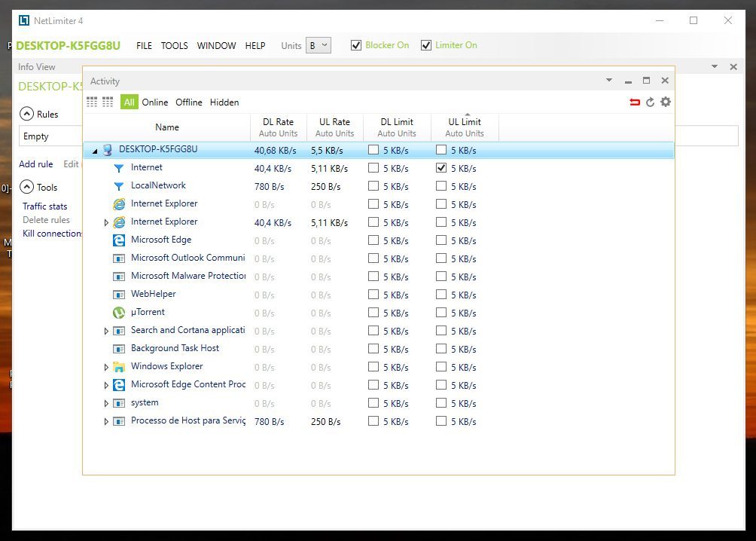Expand the second Internet Explorer entry
The height and width of the screenshot is (541, 756).
pyautogui.click(x=106, y=222)
